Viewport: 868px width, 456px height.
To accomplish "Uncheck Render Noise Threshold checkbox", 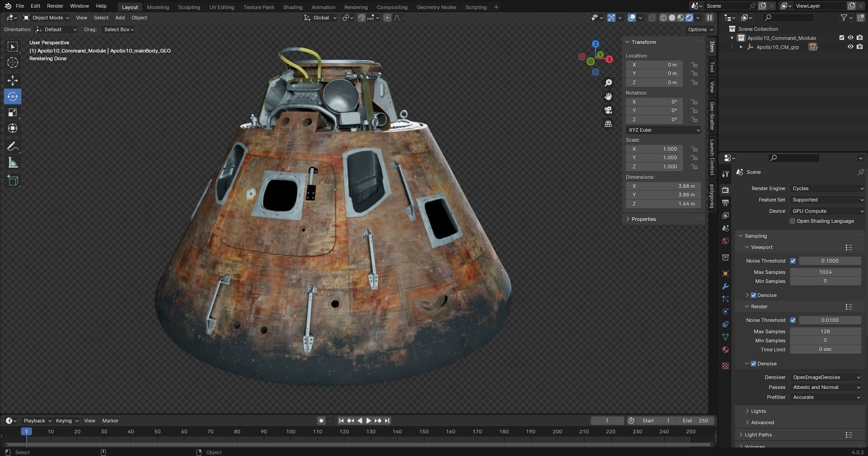I will click(x=793, y=320).
